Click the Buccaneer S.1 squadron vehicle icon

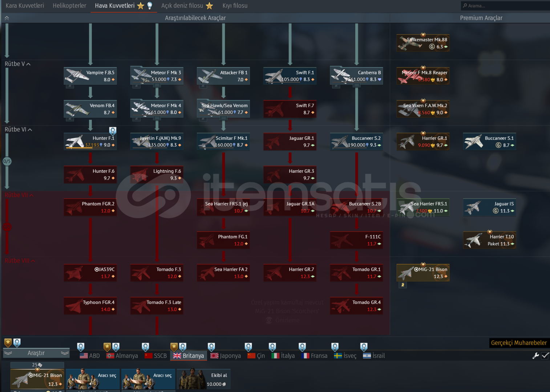coord(474,142)
